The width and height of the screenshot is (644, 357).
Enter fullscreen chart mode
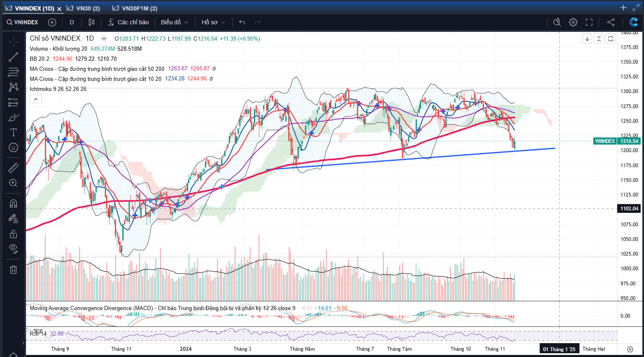tap(589, 22)
